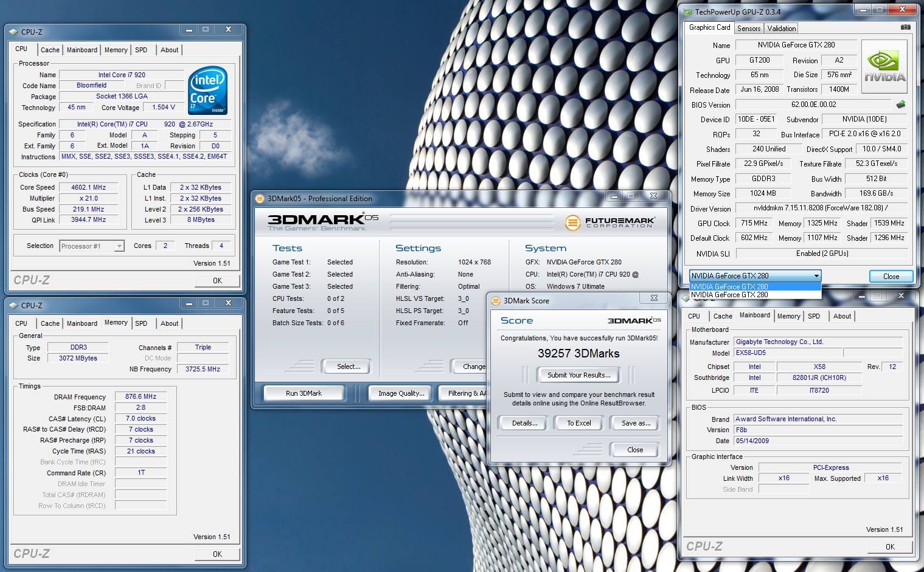924x572 pixels.
Task: Switch to Sensors tab in GPU-Z
Action: pos(749,29)
